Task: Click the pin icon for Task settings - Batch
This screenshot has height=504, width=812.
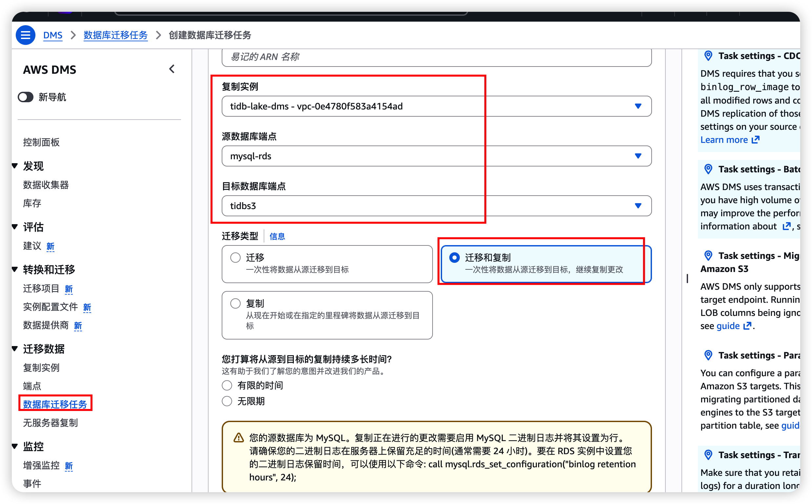Action: [708, 169]
